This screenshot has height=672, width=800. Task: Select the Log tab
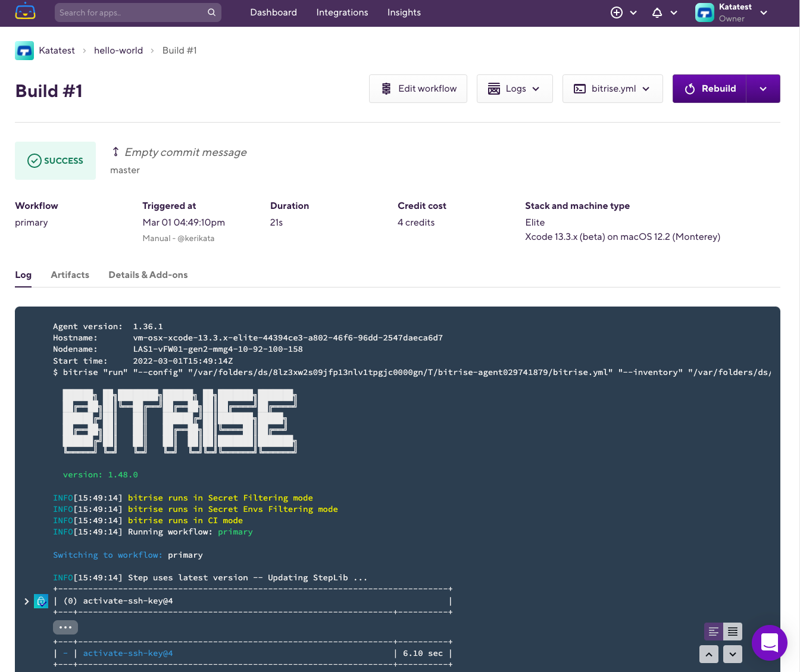click(23, 275)
